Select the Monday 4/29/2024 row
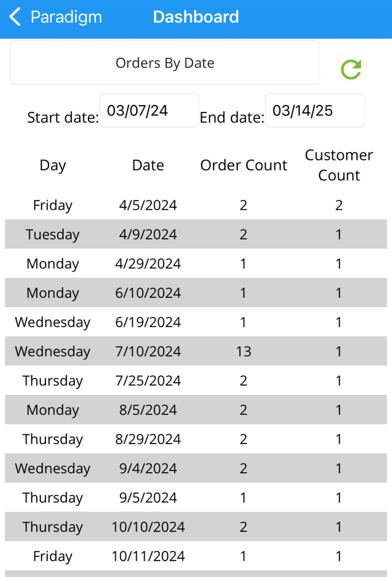The height and width of the screenshot is (577, 392). [x=196, y=263]
